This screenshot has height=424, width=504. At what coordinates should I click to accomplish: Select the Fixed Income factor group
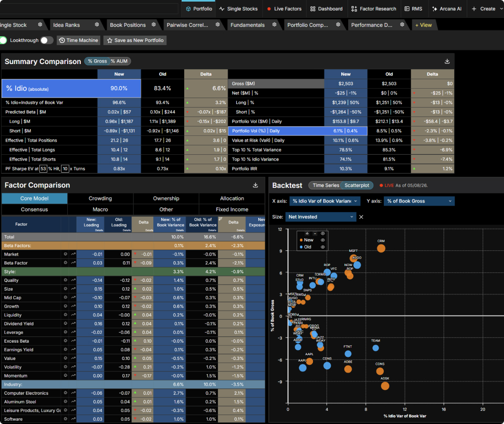pyautogui.click(x=232, y=209)
